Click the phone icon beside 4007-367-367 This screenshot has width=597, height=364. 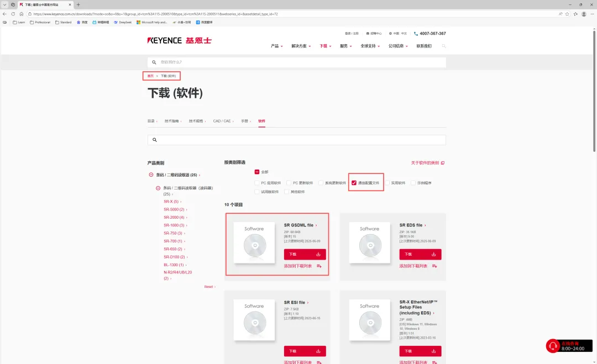coord(416,34)
